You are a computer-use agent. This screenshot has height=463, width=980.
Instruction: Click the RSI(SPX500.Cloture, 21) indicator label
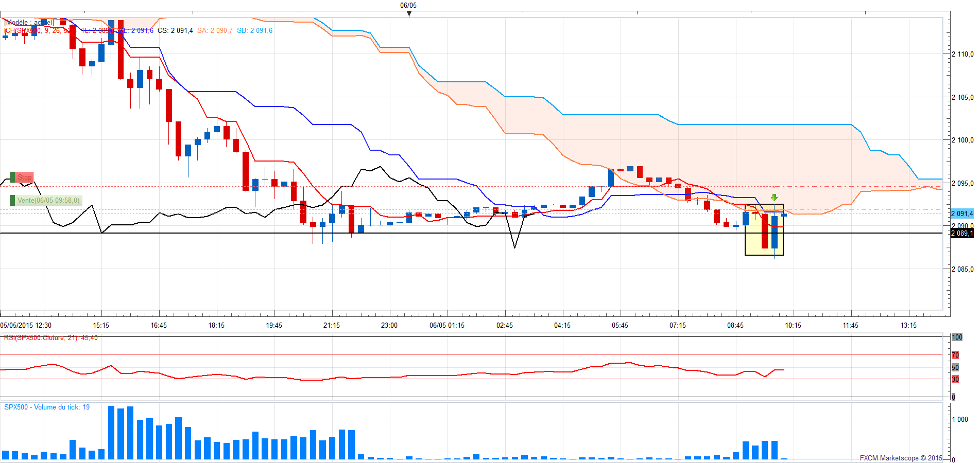(50, 338)
